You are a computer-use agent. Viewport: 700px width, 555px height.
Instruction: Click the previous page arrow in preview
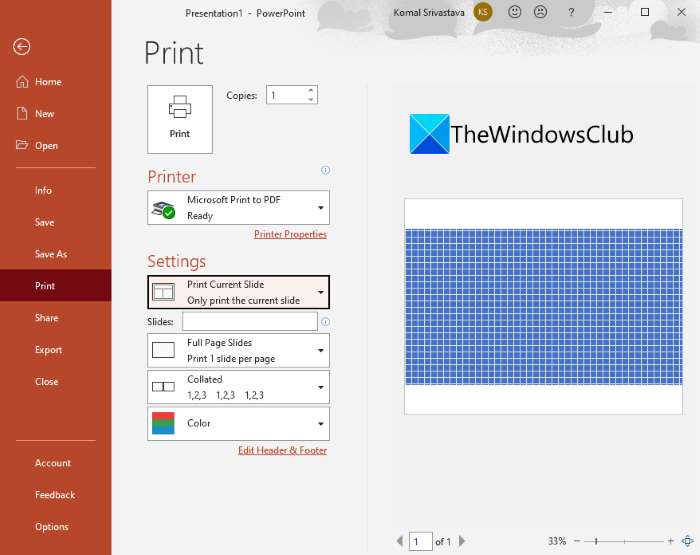400,541
